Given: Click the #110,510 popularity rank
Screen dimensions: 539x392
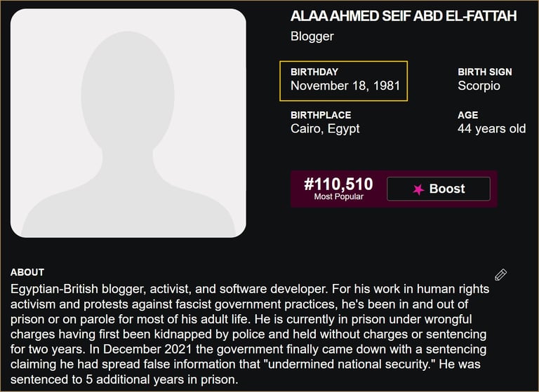Looking at the screenshot, I should 338,184.
